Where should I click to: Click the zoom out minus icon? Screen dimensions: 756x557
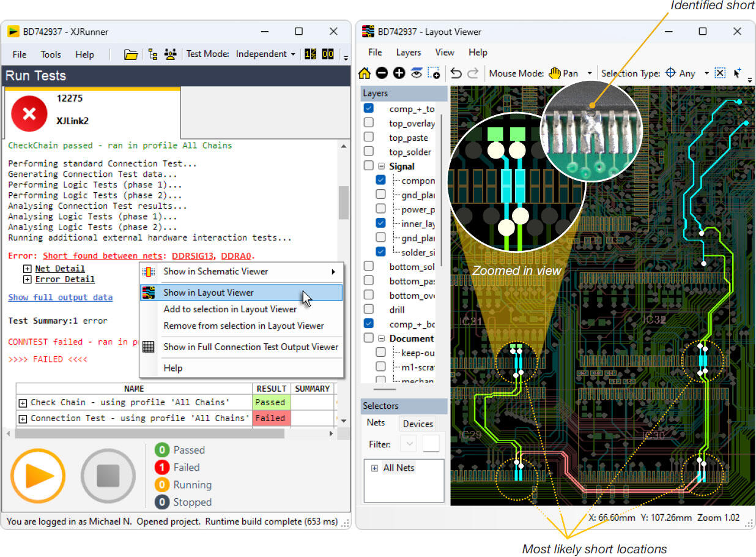382,73
